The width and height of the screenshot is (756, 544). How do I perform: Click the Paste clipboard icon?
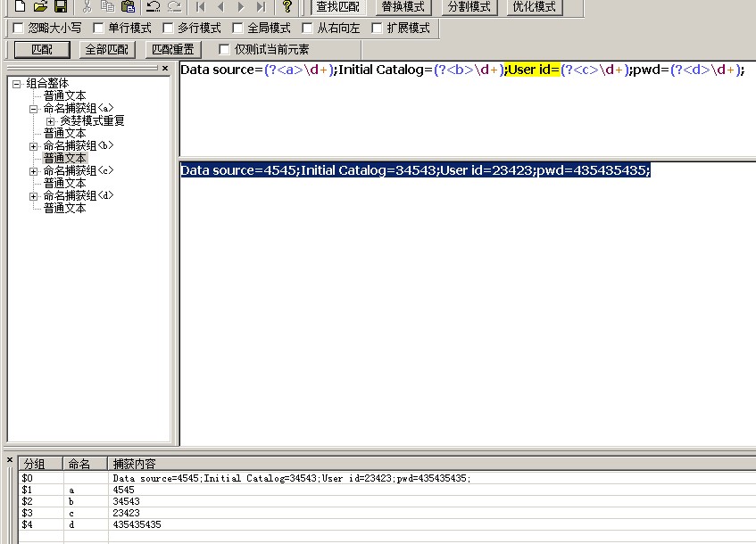(x=128, y=5)
